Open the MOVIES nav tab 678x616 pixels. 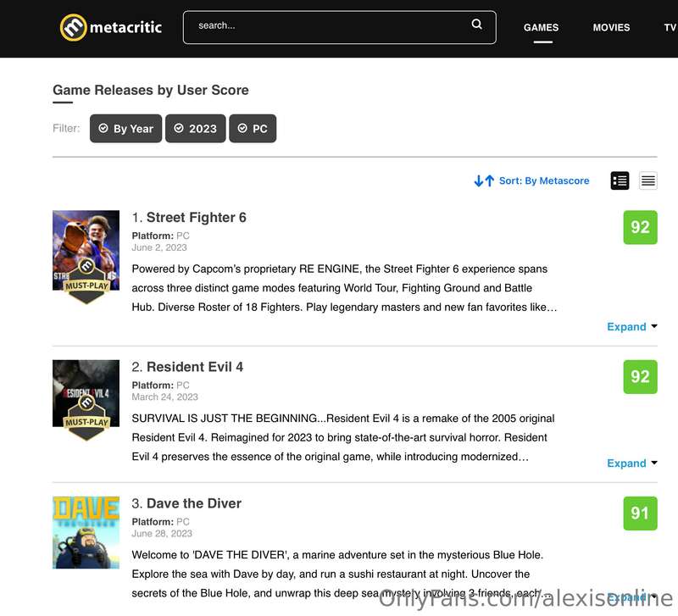[611, 27]
